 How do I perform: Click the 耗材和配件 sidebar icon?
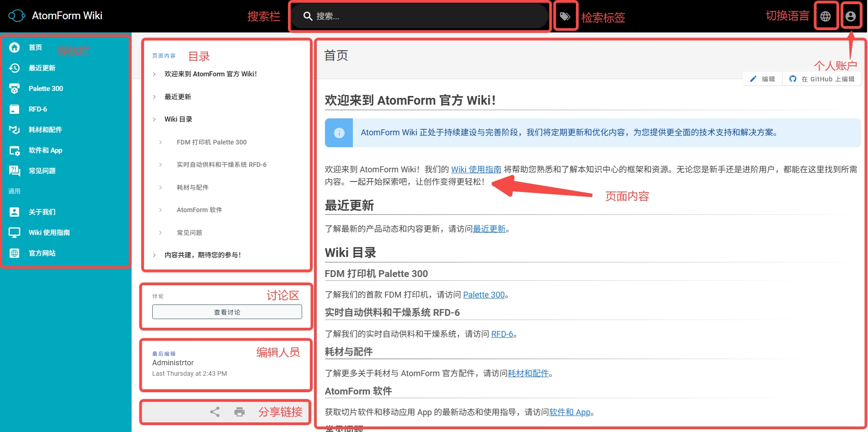[x=15, y=129]
